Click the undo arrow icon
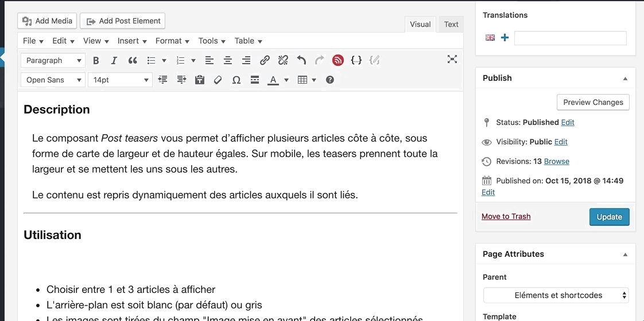The image size is (644, 321). point(301,61)
